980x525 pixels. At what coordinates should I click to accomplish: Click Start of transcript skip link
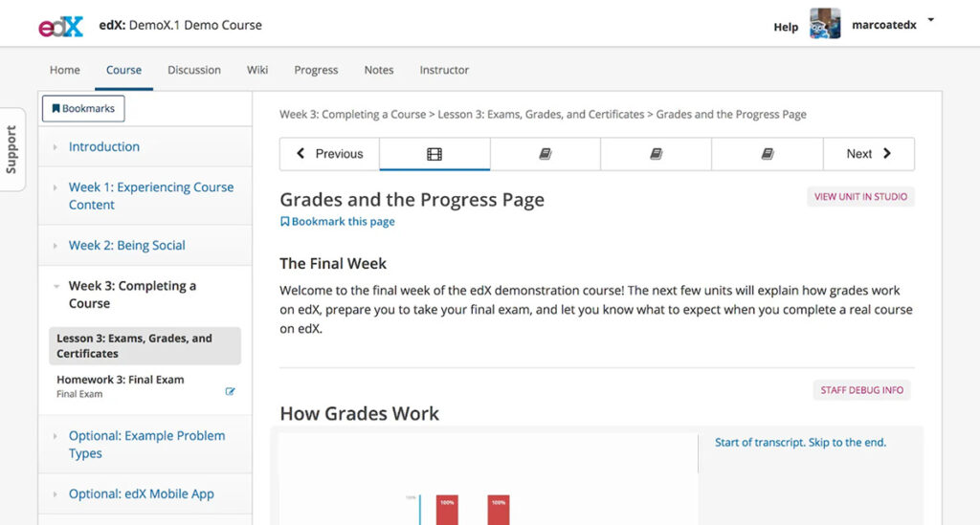pos(800,443)
